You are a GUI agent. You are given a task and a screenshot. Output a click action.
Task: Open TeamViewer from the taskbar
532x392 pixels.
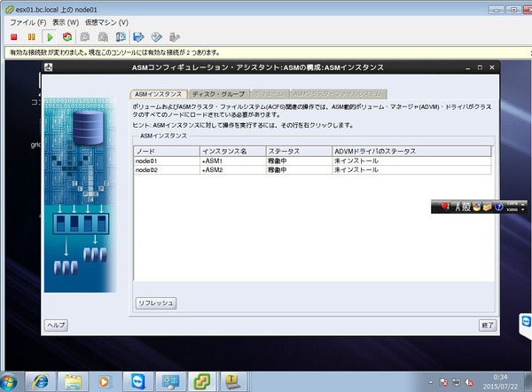tap(138, 382)
